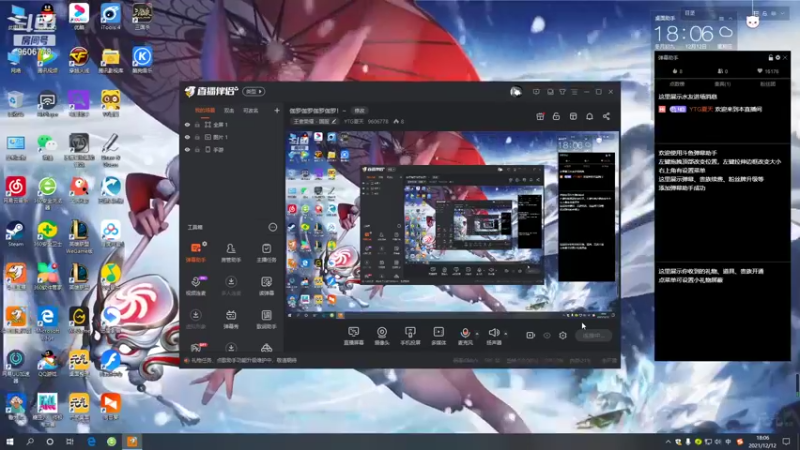Lock the 全屏 1 source

click(197, 124)
